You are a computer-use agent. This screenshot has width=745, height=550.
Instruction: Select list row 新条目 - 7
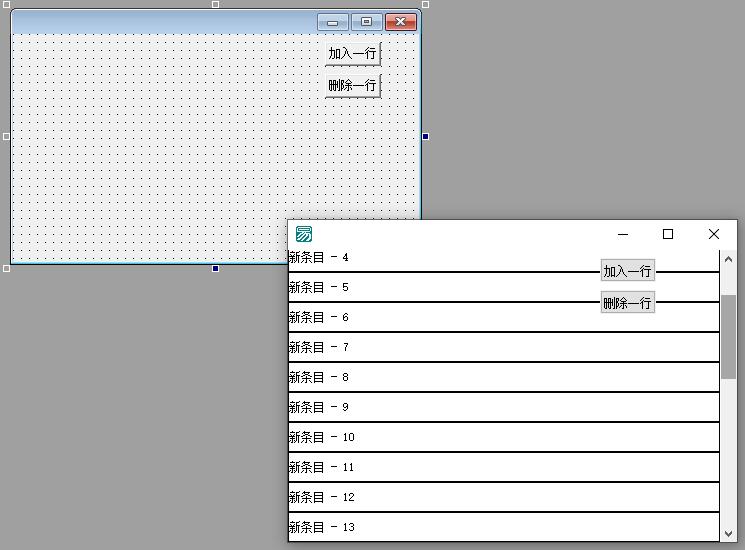504,347
